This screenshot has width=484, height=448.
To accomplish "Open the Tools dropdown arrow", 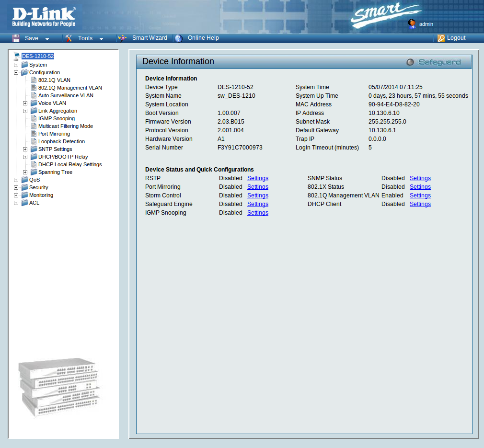I will point(101,39).
